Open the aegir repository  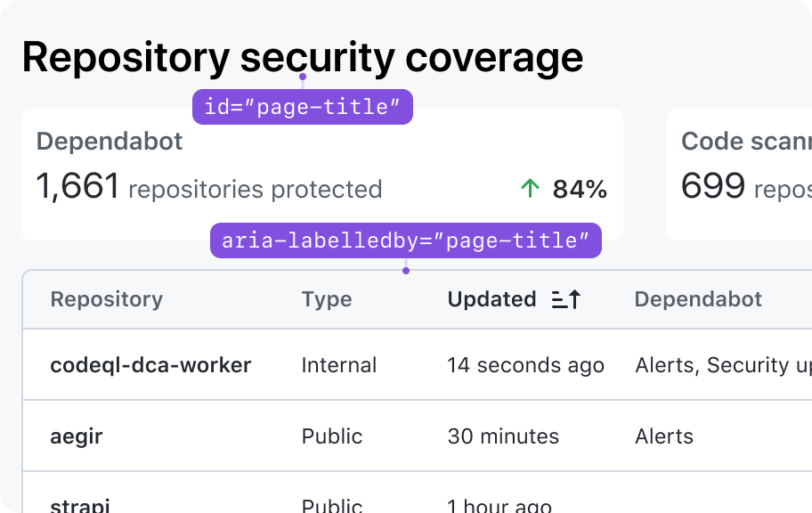(77, 436)
